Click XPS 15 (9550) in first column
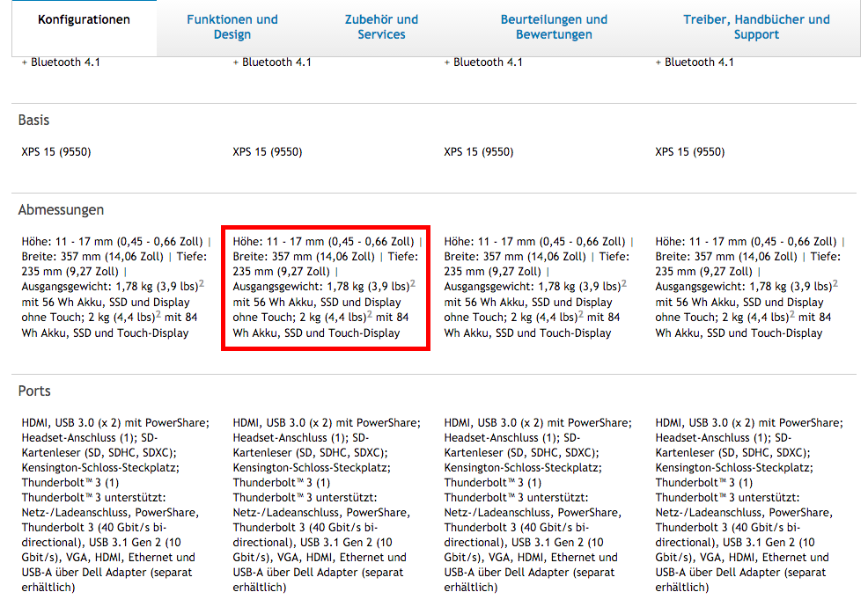Screen dimensions: 868x614 56,152
